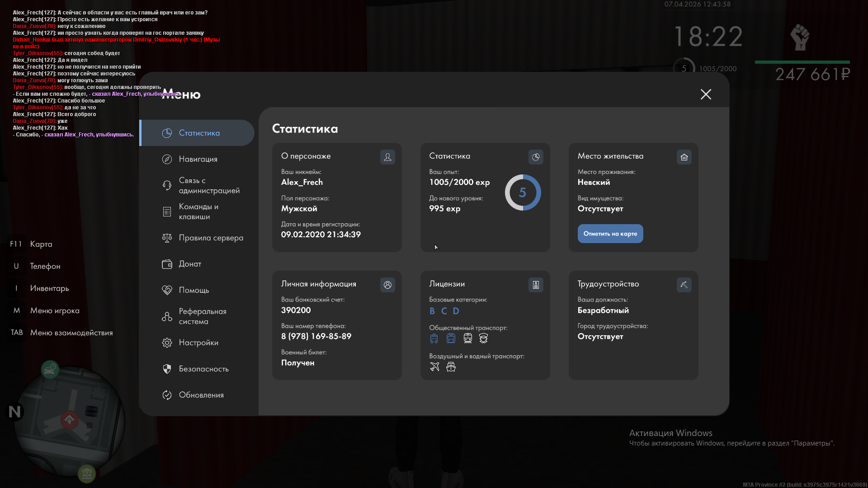Screen dimensions: 868x488
Task: Open the Навигация menu section
Action: pyautogui.click(x=198, y=159)
